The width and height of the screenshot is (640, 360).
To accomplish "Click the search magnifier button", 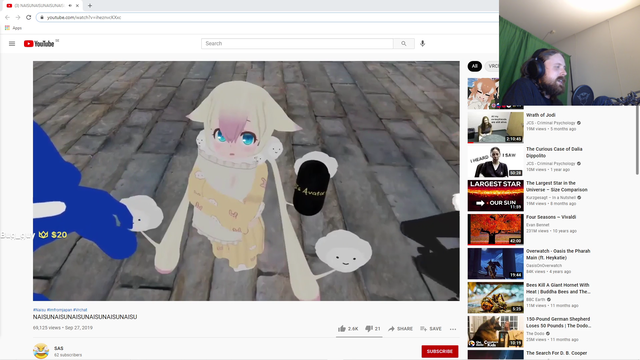I will (404, 44).
